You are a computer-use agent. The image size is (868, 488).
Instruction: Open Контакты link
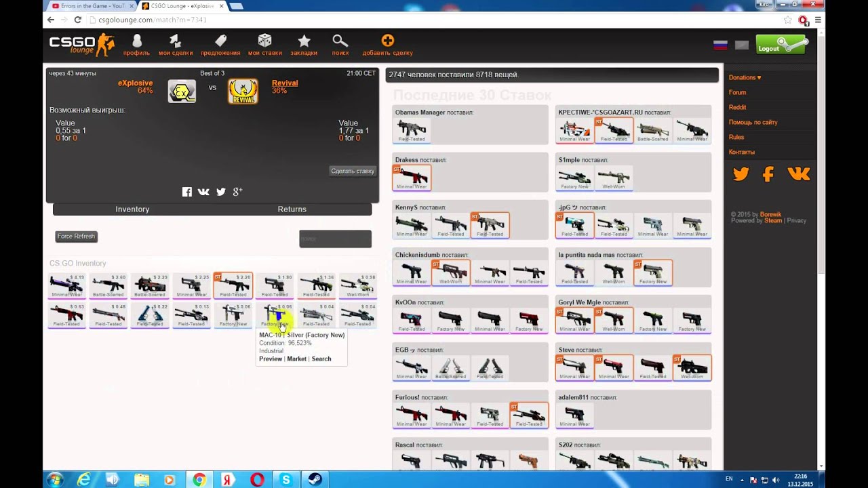pos(741,152)
